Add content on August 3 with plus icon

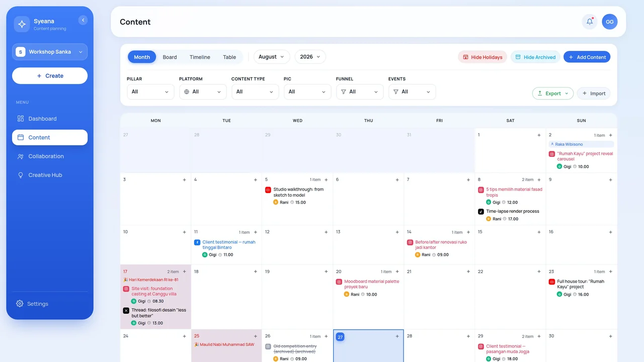click(184, 179)
